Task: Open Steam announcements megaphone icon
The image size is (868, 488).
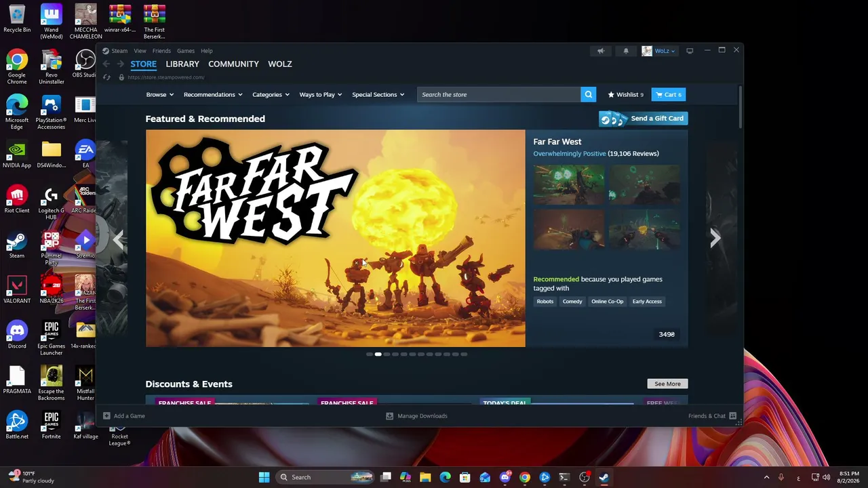Action: (x=601, y=51)
